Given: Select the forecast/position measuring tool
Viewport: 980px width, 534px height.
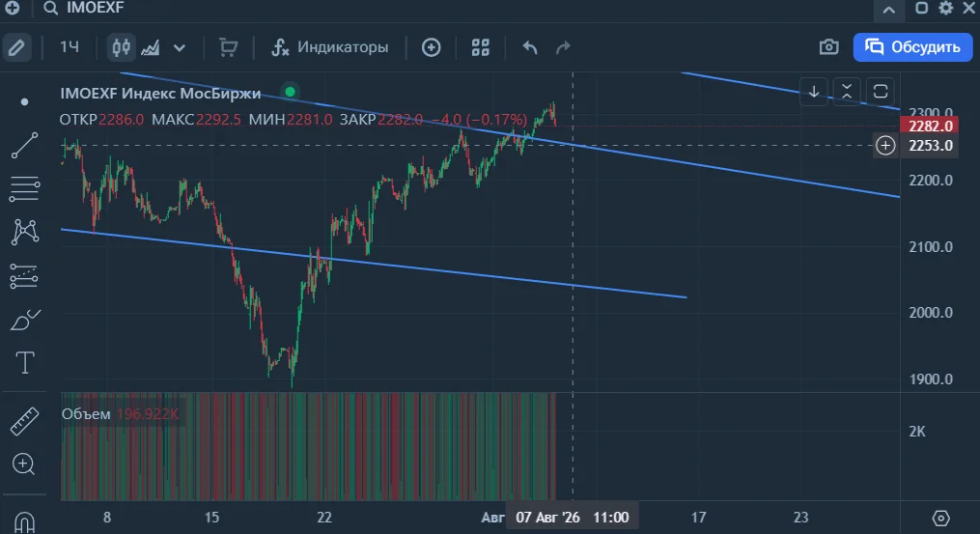Looking at the screenshot, I should (24, 276).
